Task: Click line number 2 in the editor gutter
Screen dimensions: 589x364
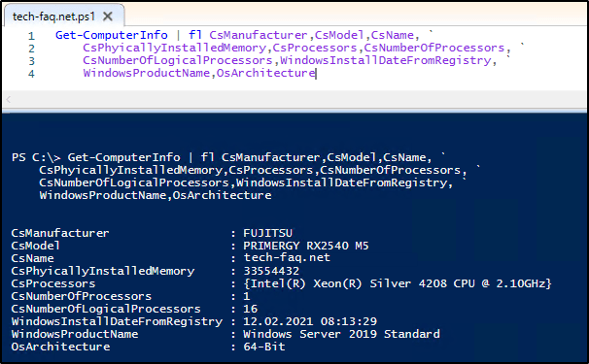Action: 31,49
